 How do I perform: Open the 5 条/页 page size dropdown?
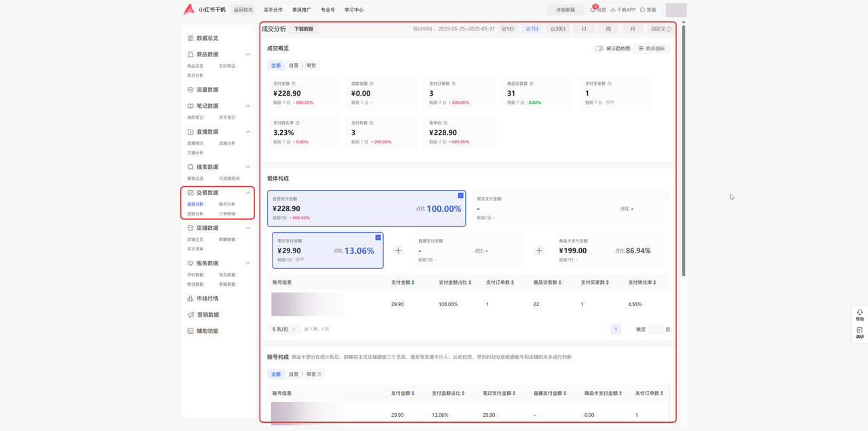tap(284, 329)
